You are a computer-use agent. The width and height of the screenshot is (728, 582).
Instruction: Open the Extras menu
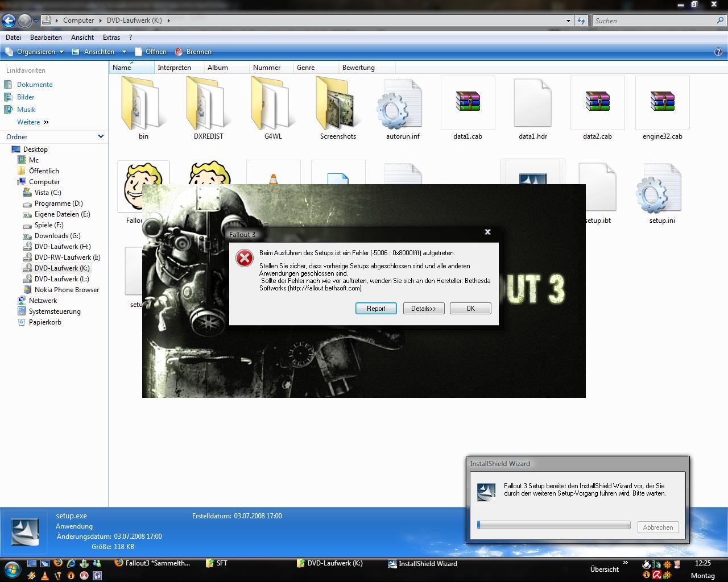click(111, 37)
